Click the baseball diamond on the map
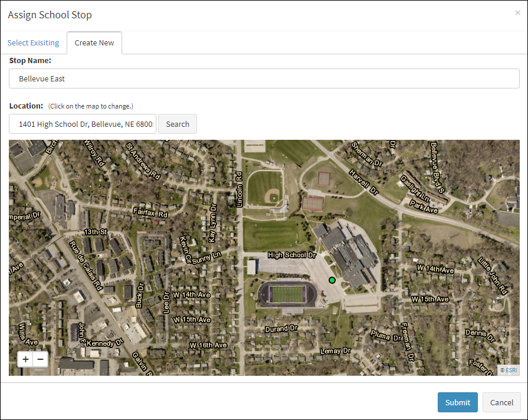528x420 pixels. pos(273,196)
